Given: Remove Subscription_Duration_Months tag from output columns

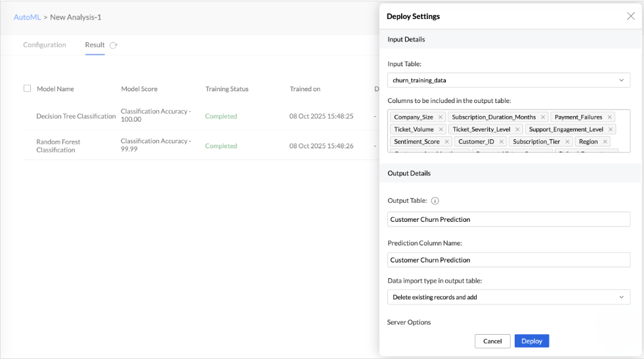Looking at the screenshot, I should (x=543, y=117).
